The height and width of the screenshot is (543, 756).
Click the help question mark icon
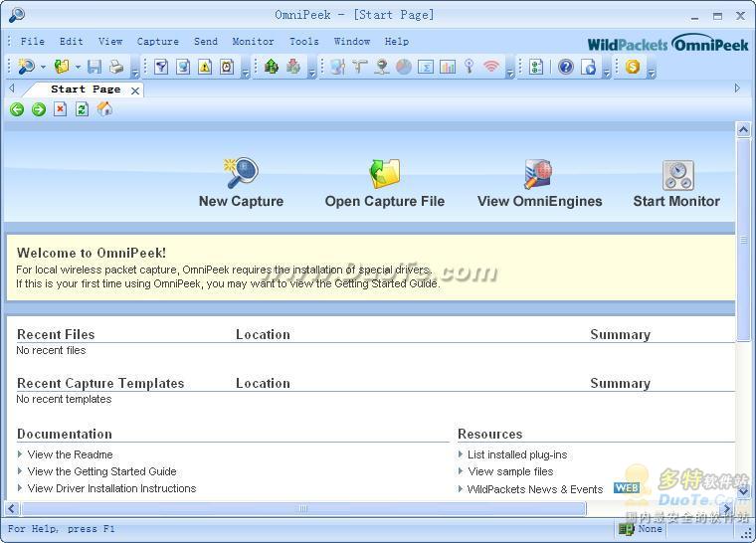(566, 67)
